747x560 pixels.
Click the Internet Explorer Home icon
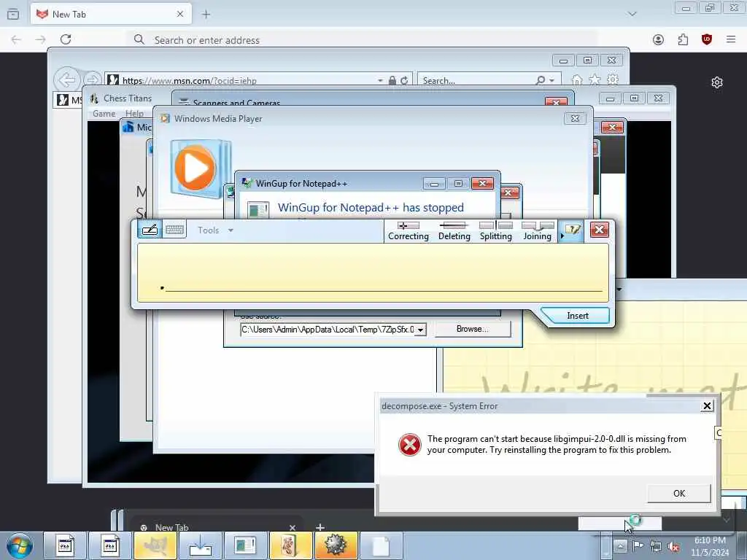[x=577, y=80]
